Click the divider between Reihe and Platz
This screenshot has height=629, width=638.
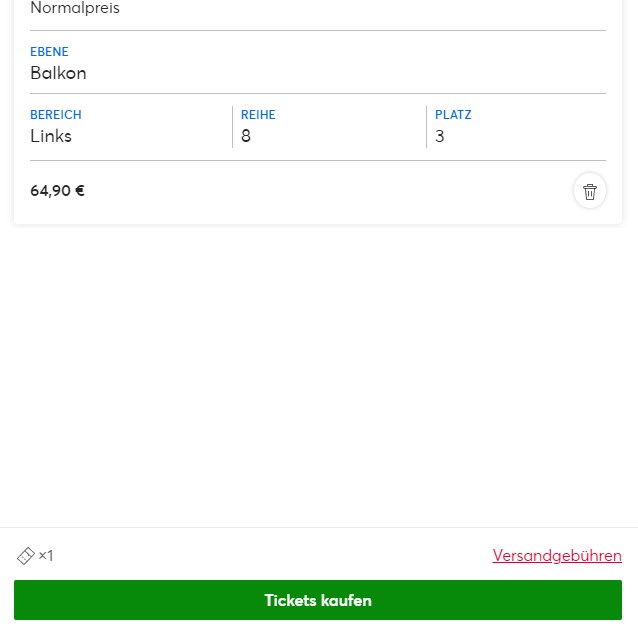(426, 127)
